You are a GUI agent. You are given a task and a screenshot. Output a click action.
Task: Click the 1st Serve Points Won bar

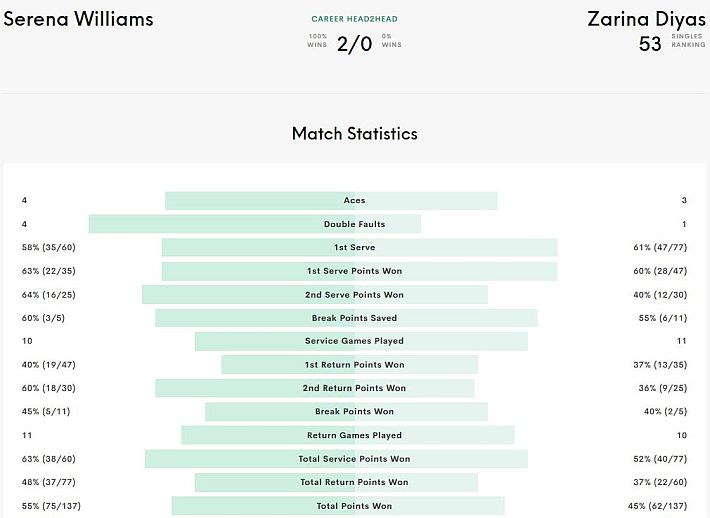tap(360, 271)
